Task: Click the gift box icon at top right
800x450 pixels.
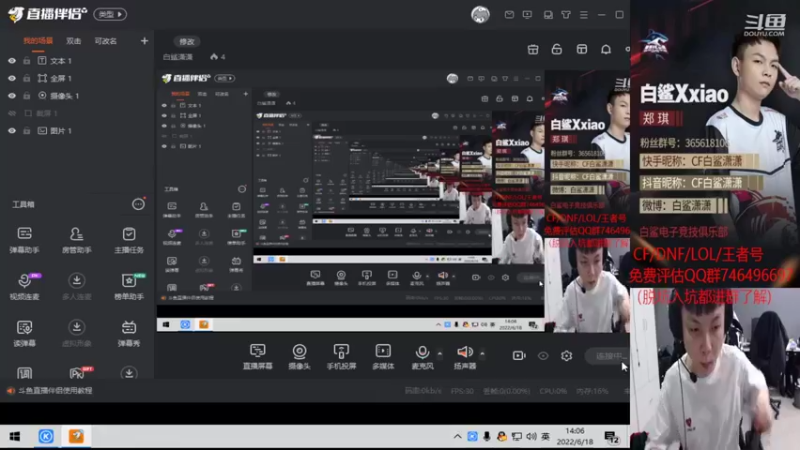Action: click(x=533, y=49)
